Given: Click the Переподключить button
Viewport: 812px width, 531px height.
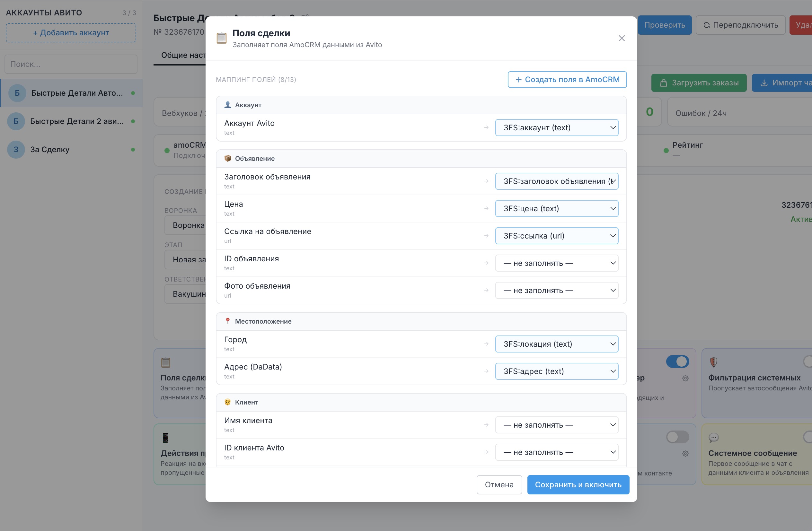Looking at the screenshot, I should [740, 25].
